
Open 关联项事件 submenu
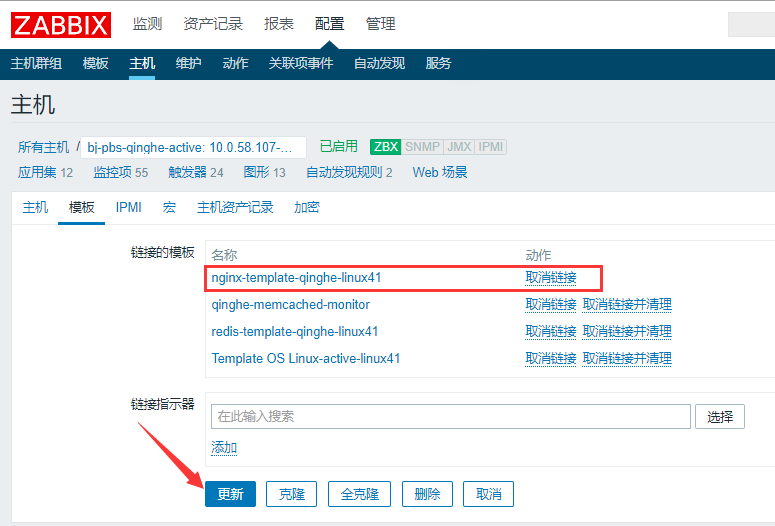coord(301,63)
